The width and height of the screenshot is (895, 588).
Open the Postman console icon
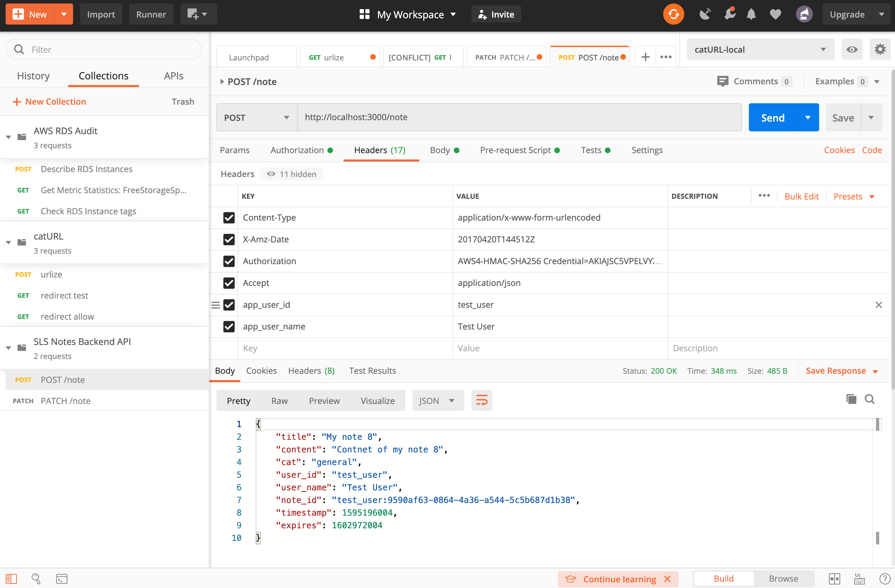62,579
